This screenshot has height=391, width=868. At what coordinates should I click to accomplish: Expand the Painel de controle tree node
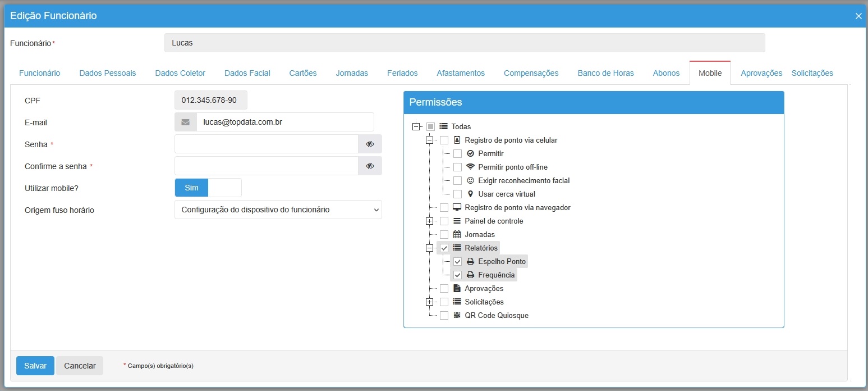point(429,221)
